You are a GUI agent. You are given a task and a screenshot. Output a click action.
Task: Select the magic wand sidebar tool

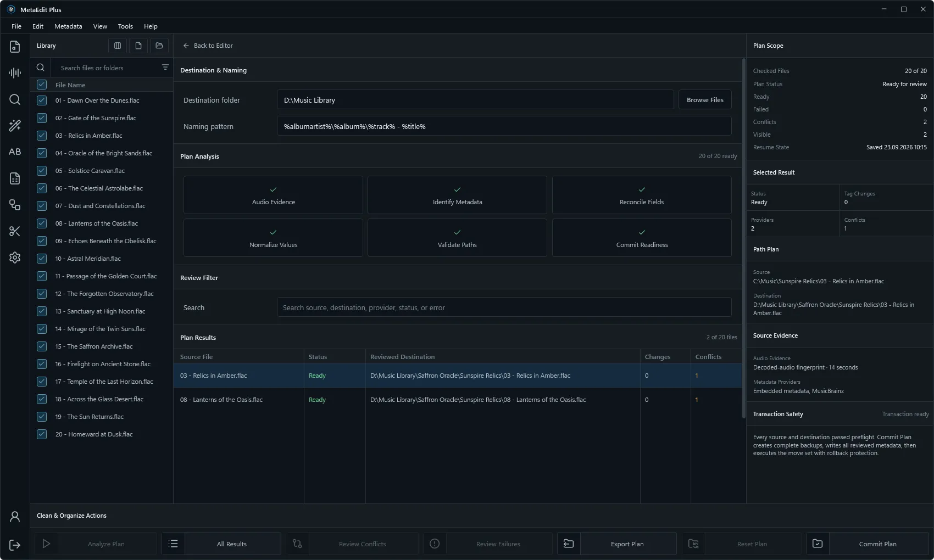coord(15,126)
